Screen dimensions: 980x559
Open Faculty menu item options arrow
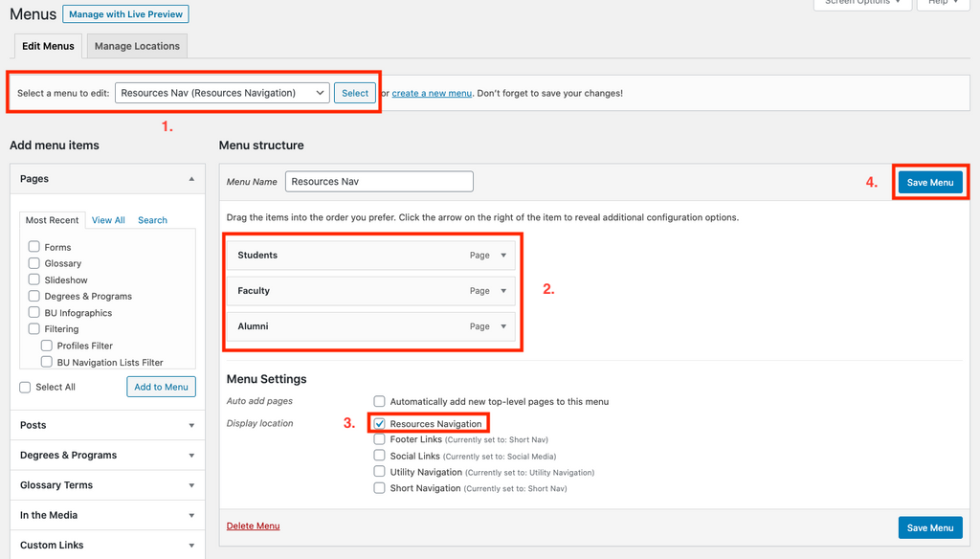coord(503,291)
